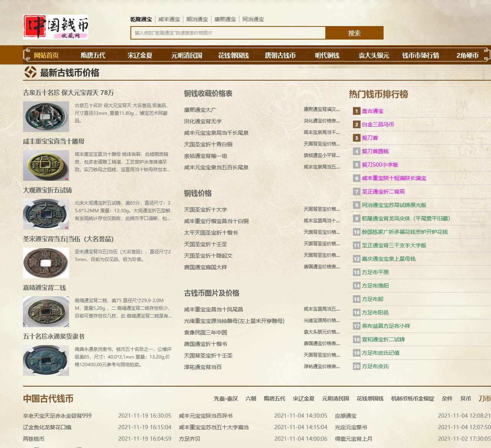The width and height of the screenshot is (491, 448).
Task: Click the 白金三品马币 ranking link
Action: (378, 124)
